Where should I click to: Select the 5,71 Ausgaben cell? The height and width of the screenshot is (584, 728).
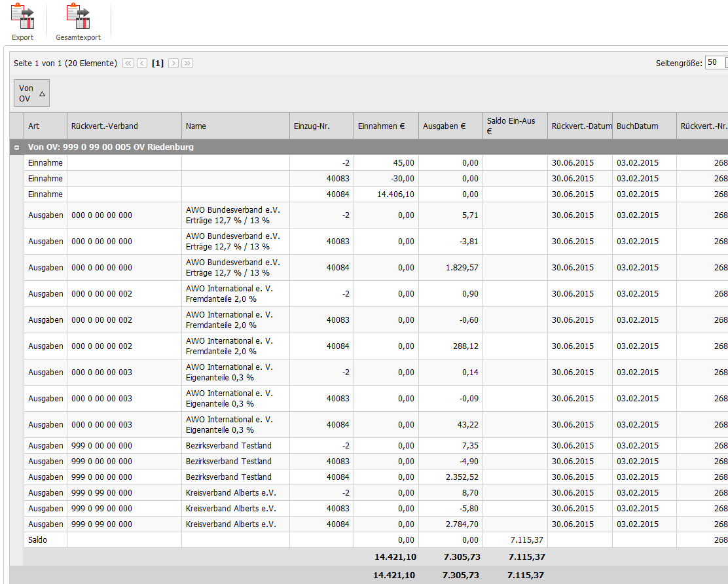click(451, 215)
